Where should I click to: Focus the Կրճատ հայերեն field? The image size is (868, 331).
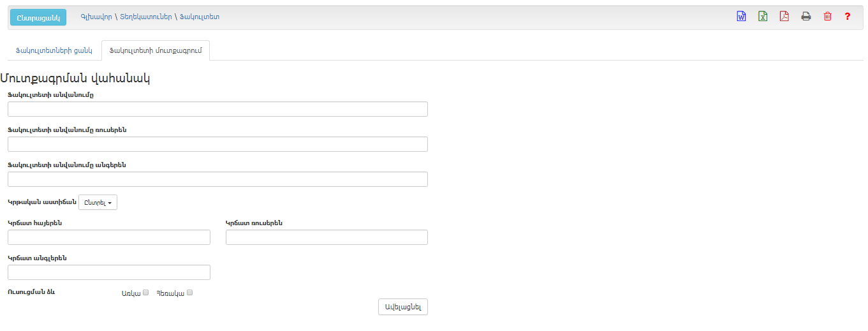[x=109, y=237]
